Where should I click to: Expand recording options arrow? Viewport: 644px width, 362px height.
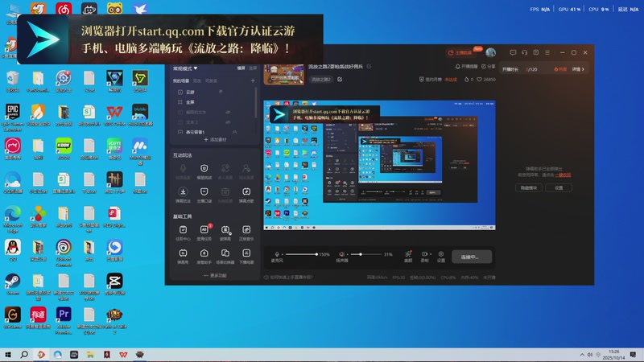(430, 254)
